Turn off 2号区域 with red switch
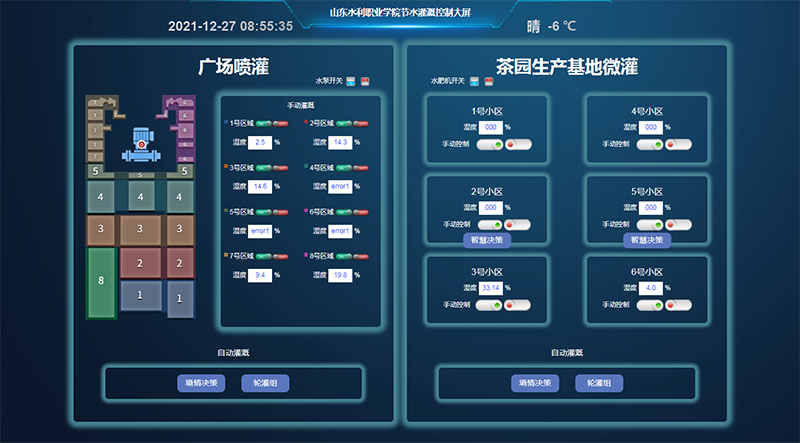 [359, 123]
